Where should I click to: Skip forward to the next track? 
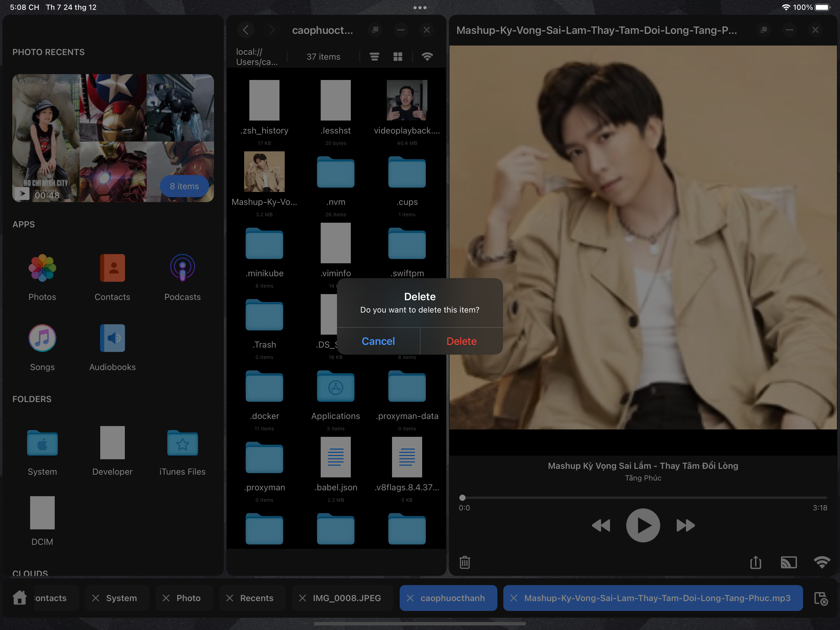pos(685,525)
